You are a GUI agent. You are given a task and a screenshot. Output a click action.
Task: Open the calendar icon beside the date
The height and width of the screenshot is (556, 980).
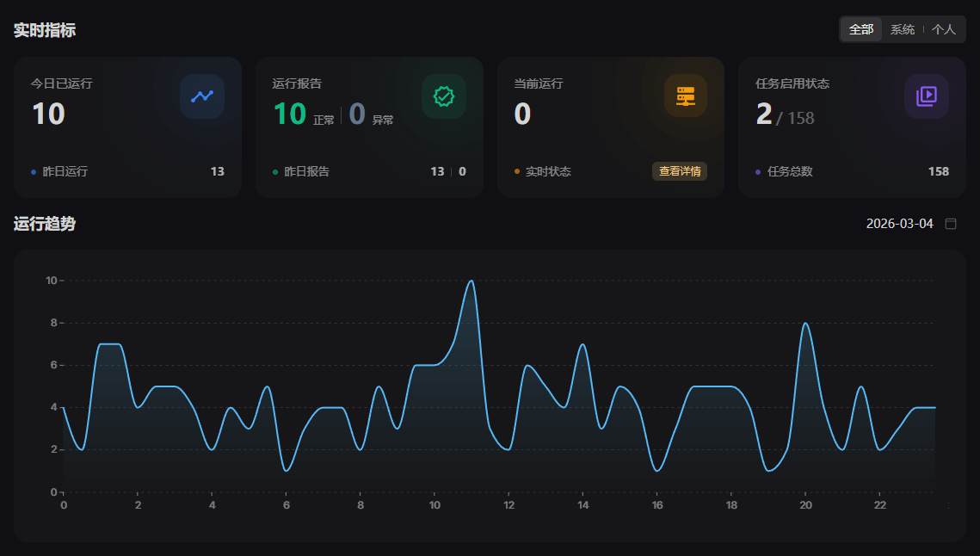[951, 224]
